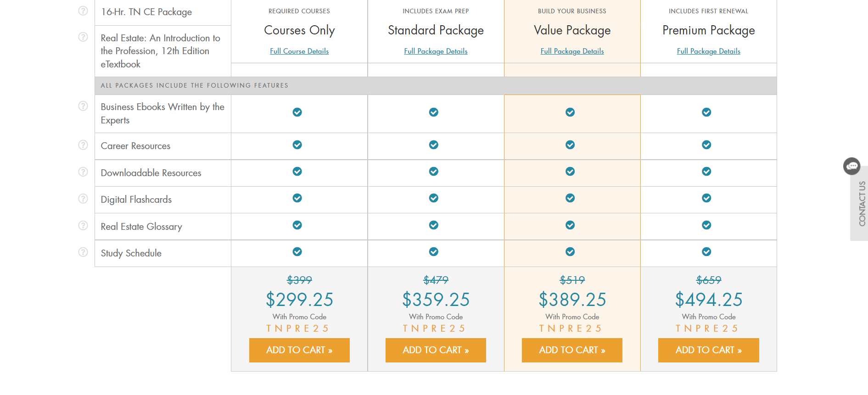Click the Study Schedule row label
The image size is (868, 395).
coord(131,253)
